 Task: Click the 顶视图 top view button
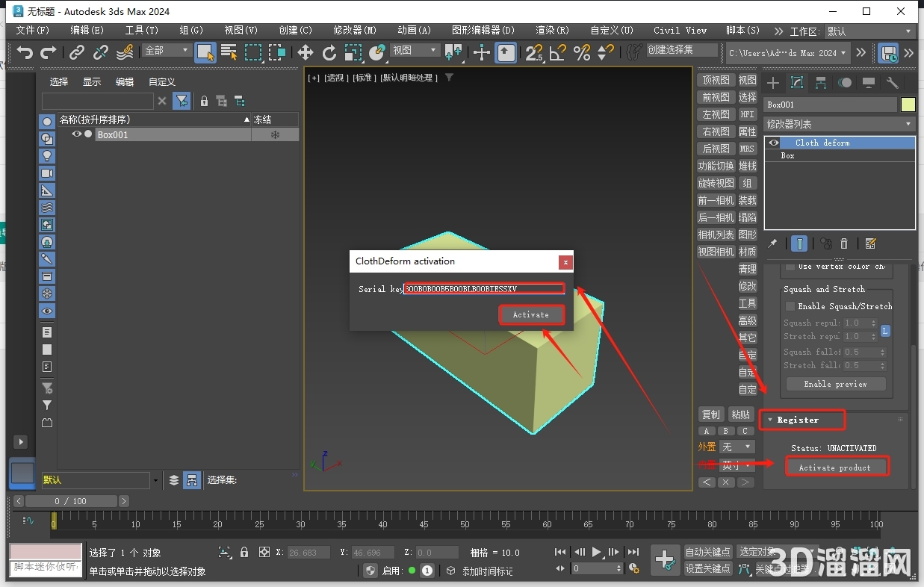click(716, 80)
